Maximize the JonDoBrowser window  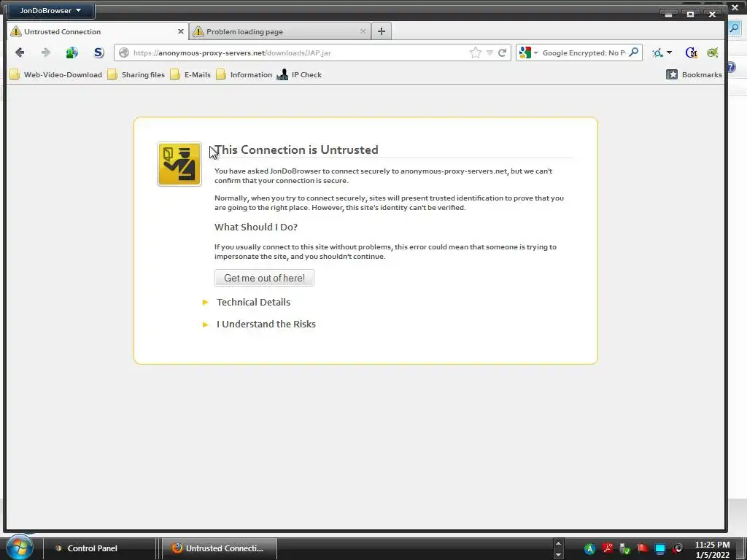coord(690,14)
